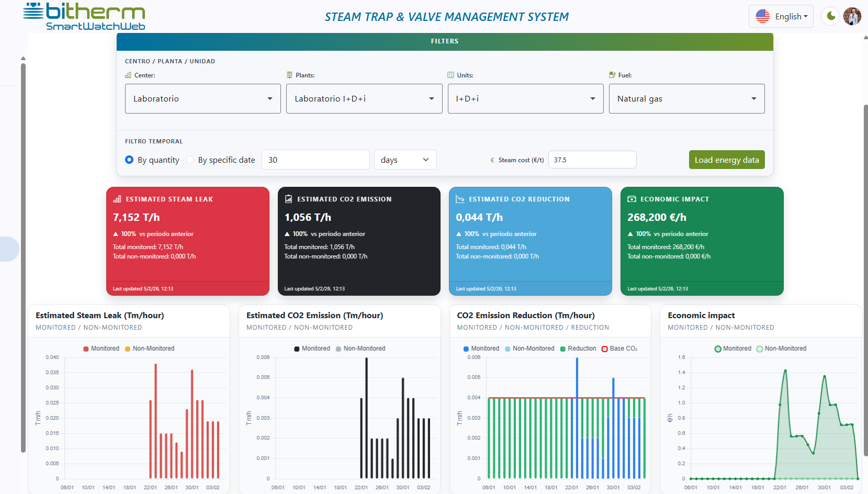Viewport: 868px width, 494px height.
Task: Click the Fuel pump icon label
Action: click(x=612, y=75)
